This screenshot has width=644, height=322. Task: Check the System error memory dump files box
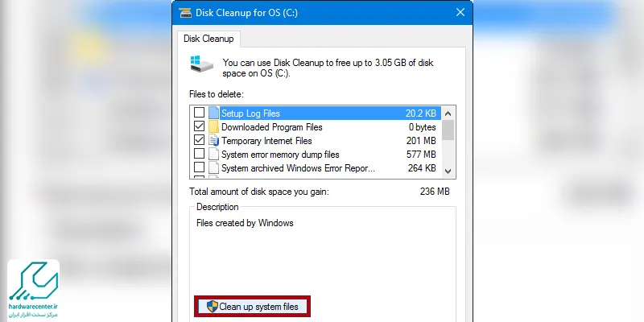199,154
